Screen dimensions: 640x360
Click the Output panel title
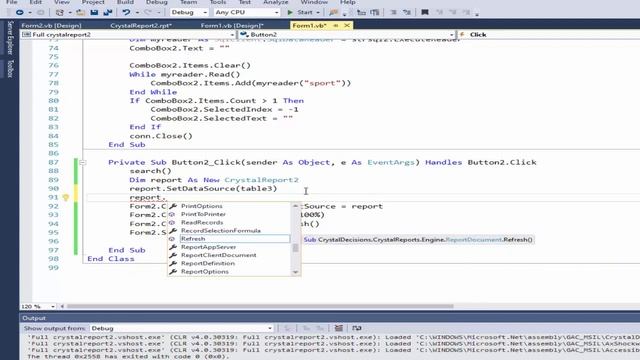click(x=34, y=318)
